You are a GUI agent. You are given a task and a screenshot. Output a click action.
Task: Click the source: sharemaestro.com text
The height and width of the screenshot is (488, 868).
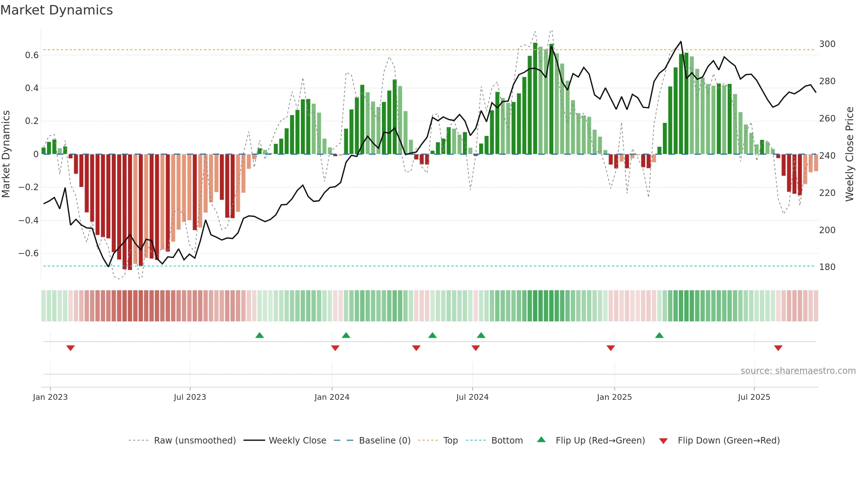point(798,371)
